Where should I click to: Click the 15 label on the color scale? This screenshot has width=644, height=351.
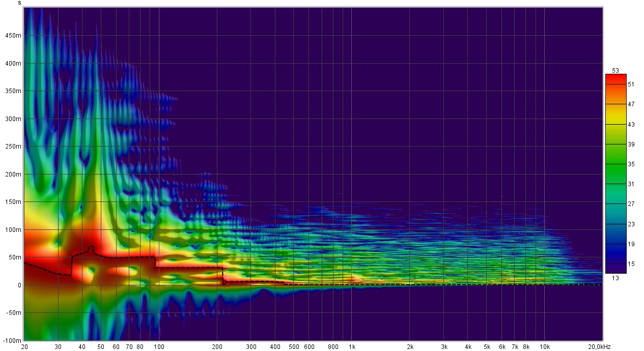point(631,264)
